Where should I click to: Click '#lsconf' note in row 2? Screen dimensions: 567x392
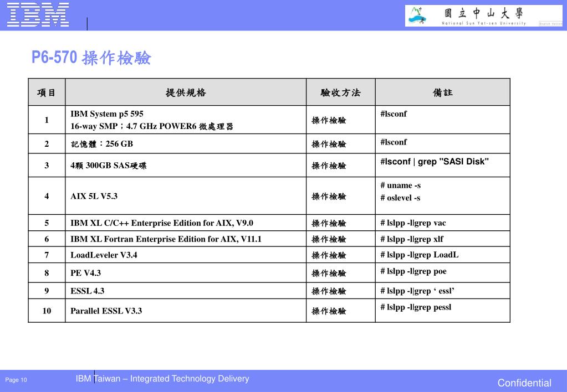[394, 142]
